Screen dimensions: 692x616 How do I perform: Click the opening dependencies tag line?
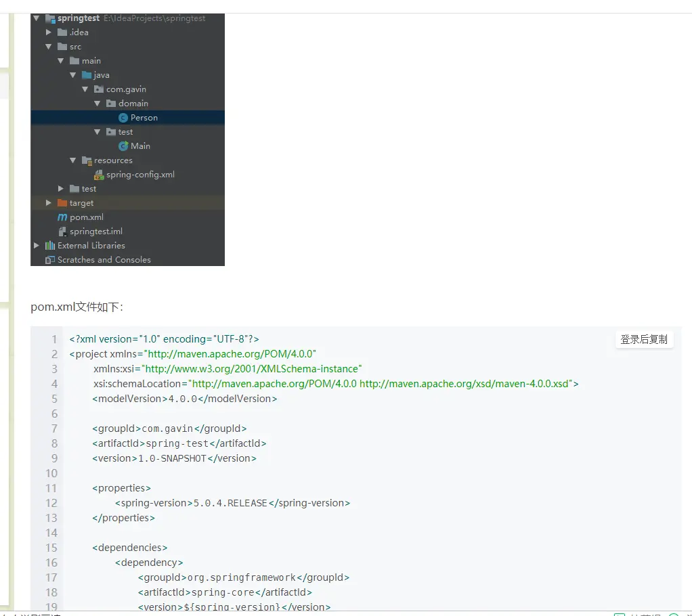130,548
